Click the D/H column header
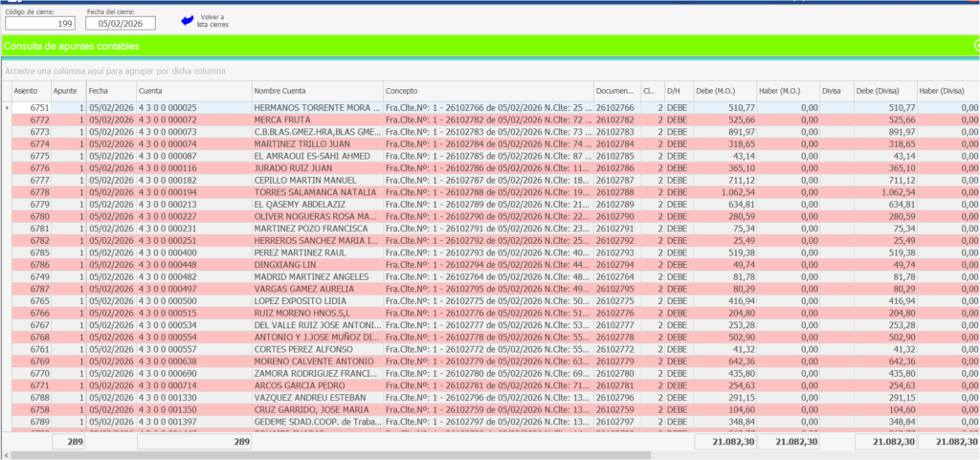This screenshot has width=980, height=460. pyautogui.click(x=677, y=90)
